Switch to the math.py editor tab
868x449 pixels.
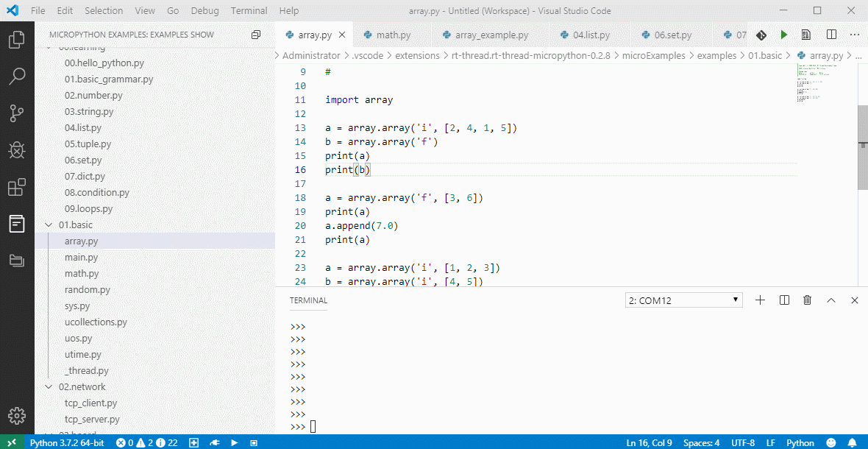[393, 35]
